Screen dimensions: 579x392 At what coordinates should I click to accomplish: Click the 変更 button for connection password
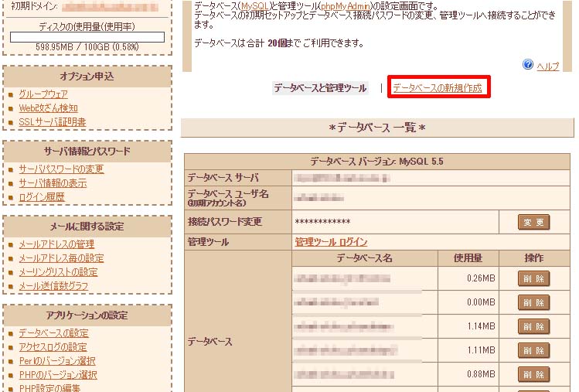pyautogui.click(x=533, y=223)
